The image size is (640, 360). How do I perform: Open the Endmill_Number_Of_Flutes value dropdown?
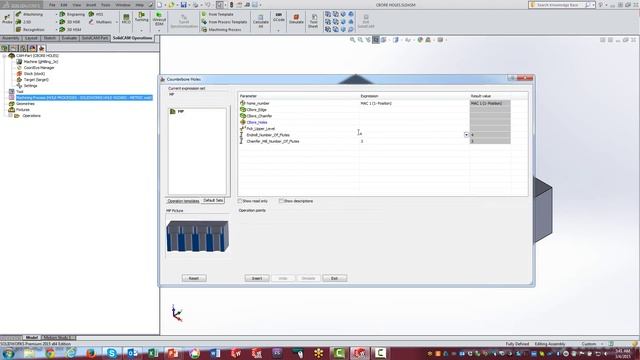(x=466, y=135)
